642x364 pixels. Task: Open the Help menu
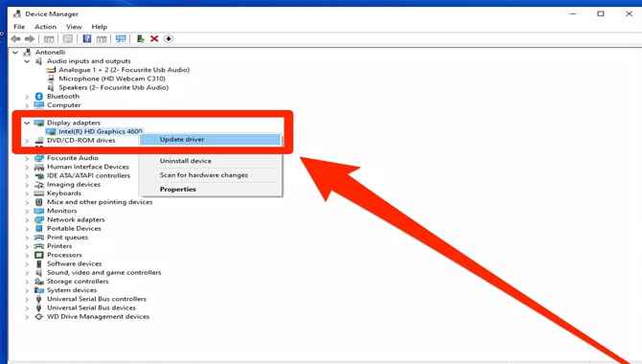pyautogui.click(x=99, y=27)
